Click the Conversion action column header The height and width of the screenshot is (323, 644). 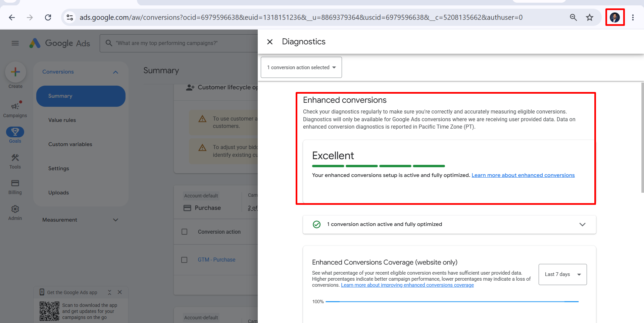pos(219,232)
